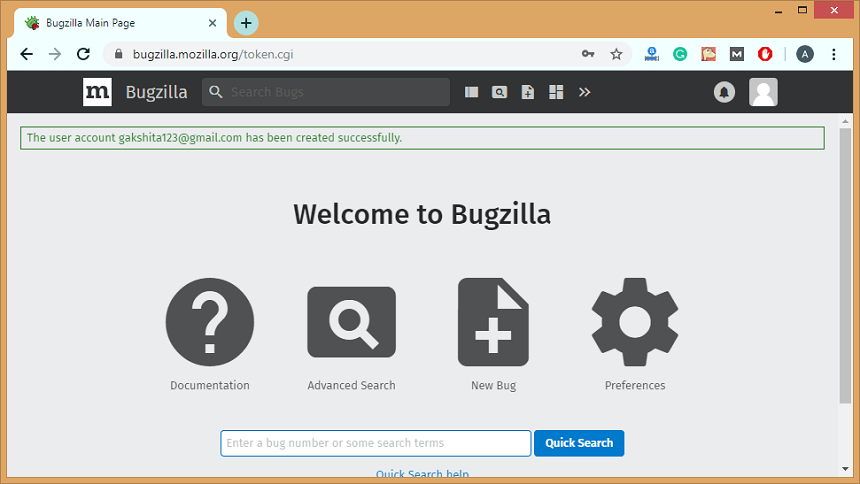This screenshot has height=484, width=860.
Task: Open the Documentation text link
Action: 210,385
